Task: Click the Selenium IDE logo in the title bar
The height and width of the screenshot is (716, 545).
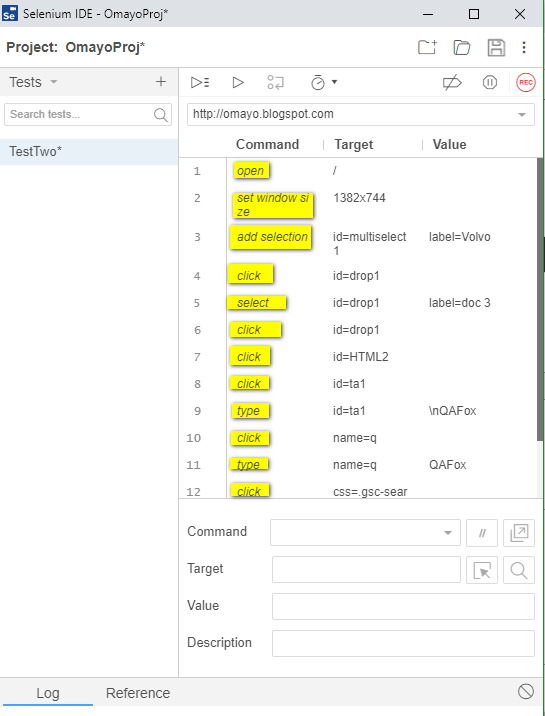Action: click(x=10, y=13)
